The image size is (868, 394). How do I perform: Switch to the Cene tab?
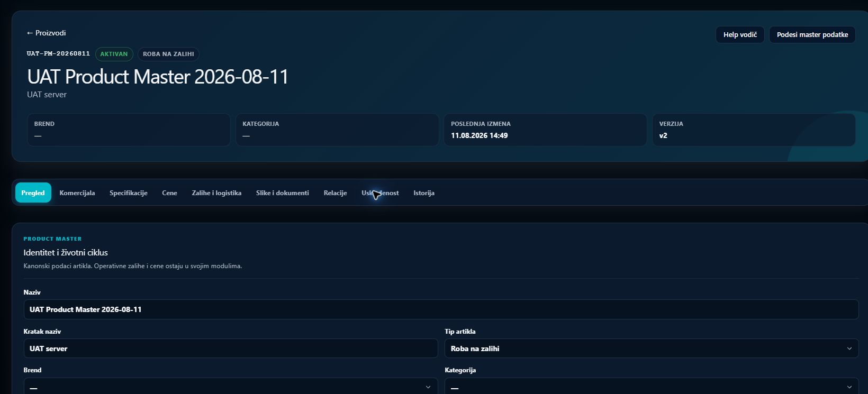tap(169, 193)
